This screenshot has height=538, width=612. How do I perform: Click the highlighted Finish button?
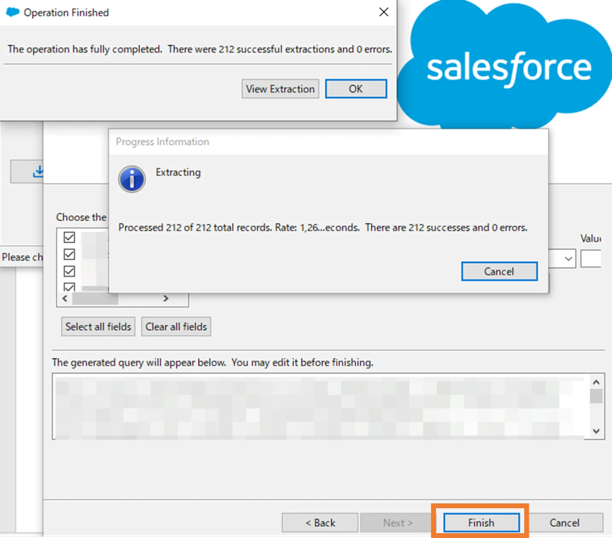481,522
